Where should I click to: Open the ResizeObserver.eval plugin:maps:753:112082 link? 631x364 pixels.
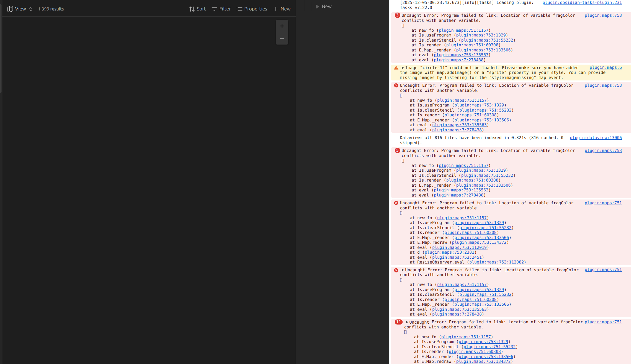496,262
